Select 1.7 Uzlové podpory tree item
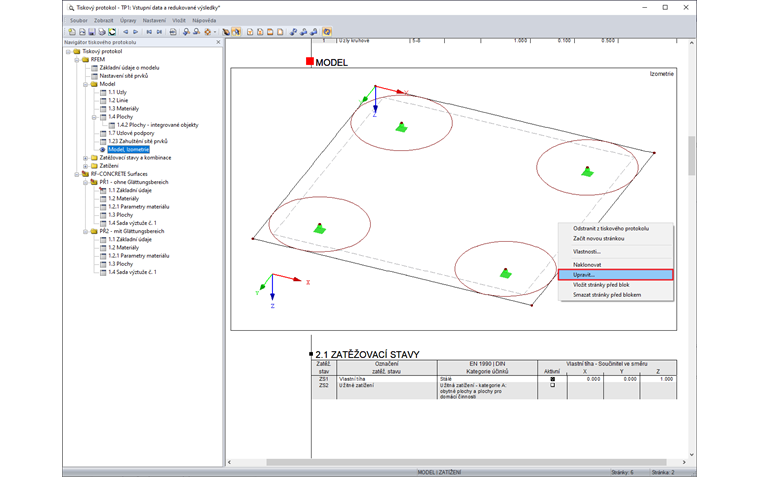 click(131, 133)
